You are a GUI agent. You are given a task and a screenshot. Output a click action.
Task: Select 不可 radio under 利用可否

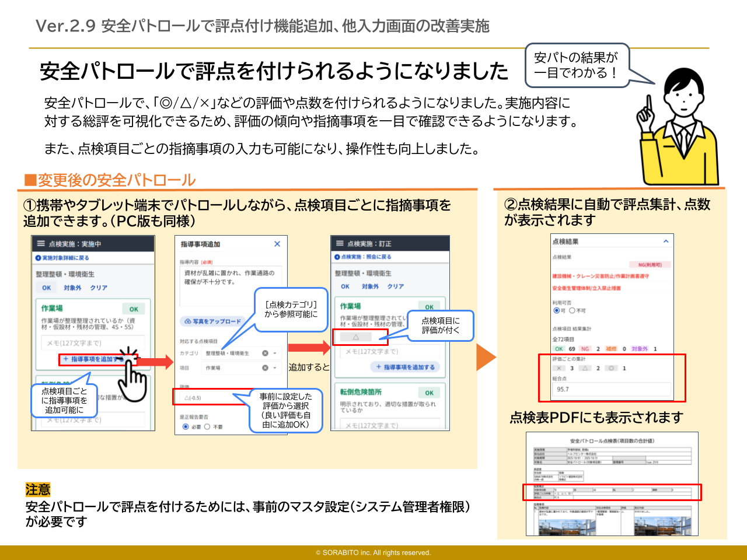pos(572,310)
